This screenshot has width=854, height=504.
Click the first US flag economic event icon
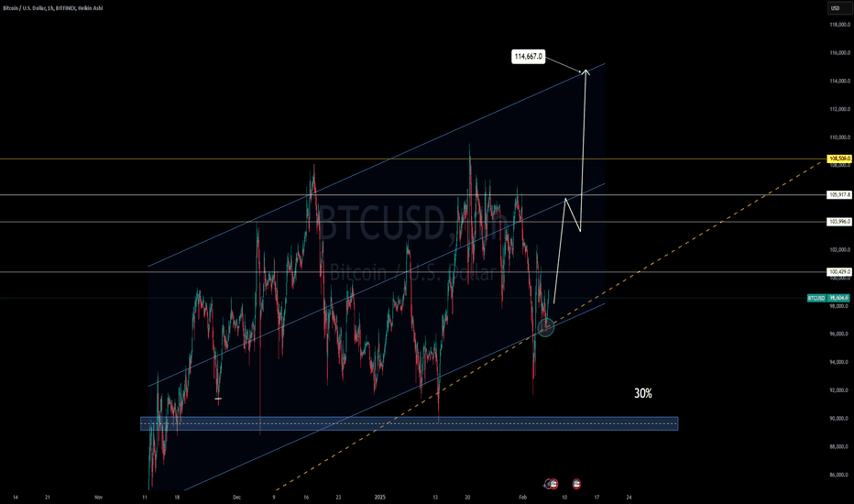(553, 483)
